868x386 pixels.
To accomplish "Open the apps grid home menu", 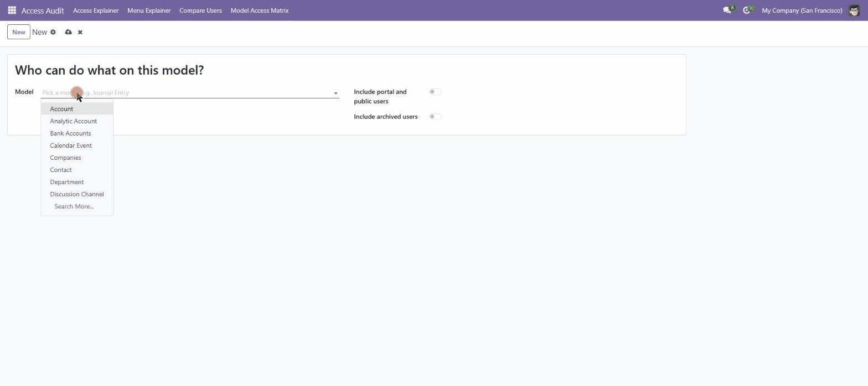I will tap(12, 11).
